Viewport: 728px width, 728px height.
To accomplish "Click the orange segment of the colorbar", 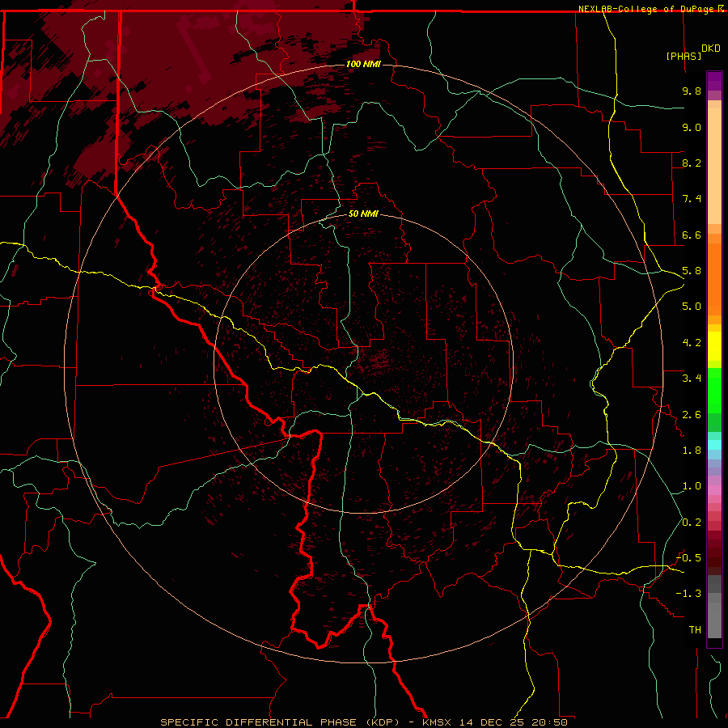I will [714, 278].
